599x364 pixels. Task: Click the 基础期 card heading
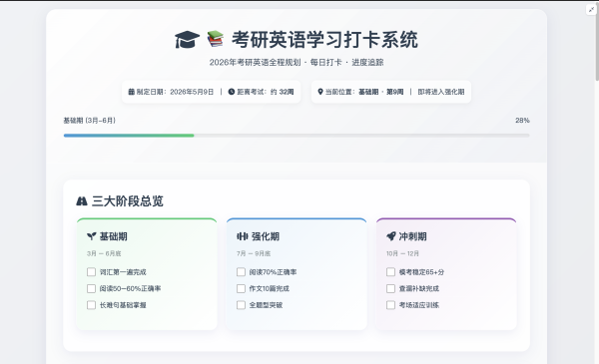pos(114,236)
